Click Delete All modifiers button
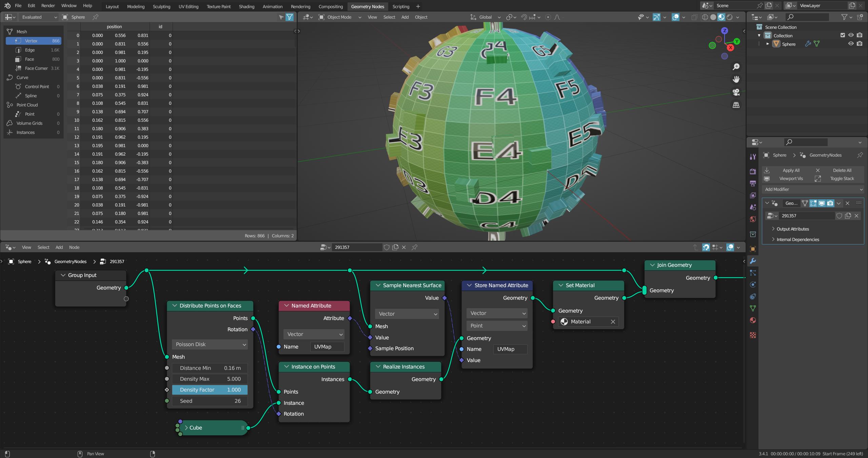Screen dimensions: 868x458 [839, 170]
